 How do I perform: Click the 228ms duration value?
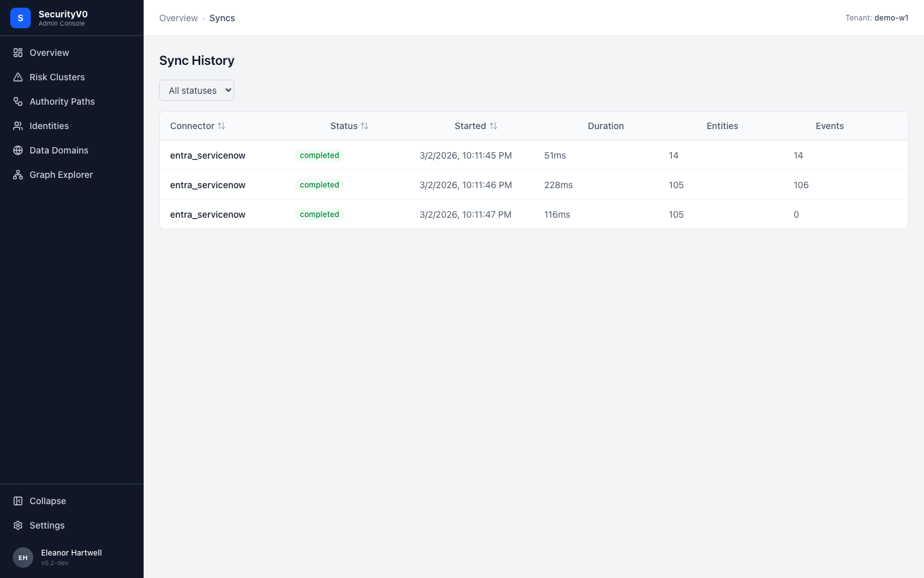coord(558,185)
